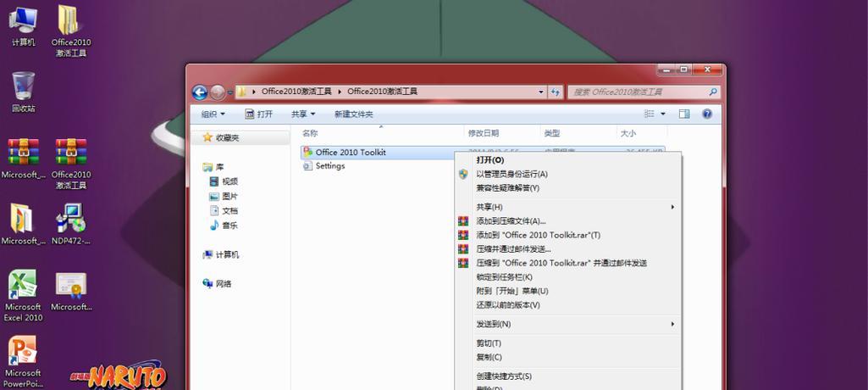Viewport: 868px width, 390px height.
Task: Open Microsoft PowerPoint desktop shortcut
Action: point(23,362)
